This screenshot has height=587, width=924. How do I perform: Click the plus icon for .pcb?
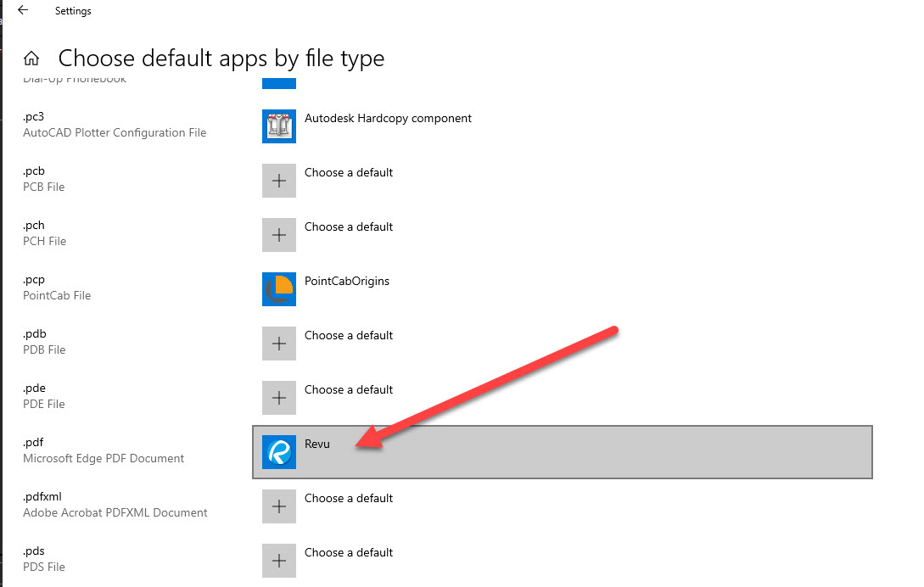tap(279, 181)
